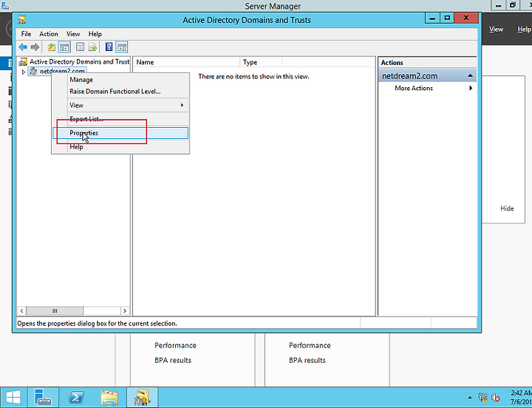Click 'There are no items to show' text

253,77
